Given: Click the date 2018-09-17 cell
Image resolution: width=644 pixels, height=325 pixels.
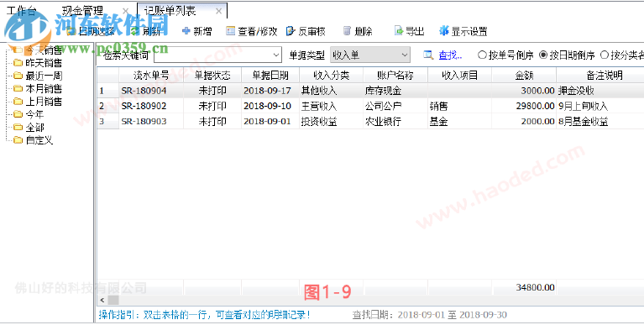Looking at the screenshot, I should tap(270, 91).
